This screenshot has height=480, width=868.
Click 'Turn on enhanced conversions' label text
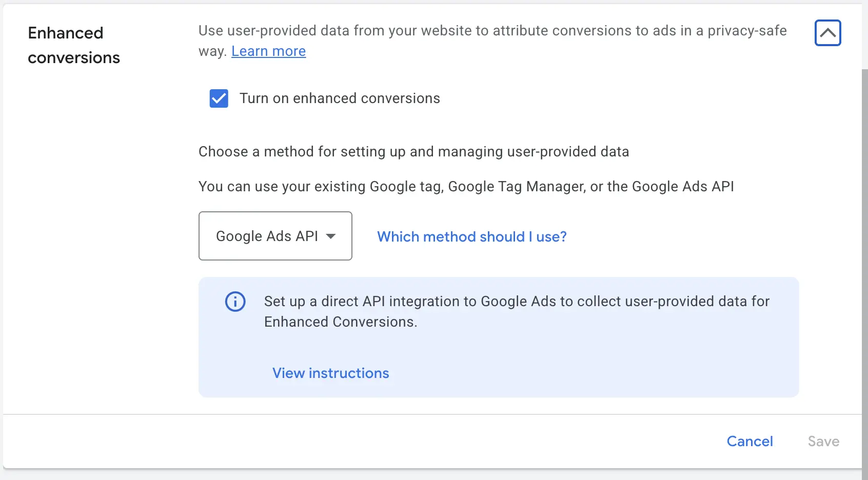pyautogui.click(x=340, y=98)
